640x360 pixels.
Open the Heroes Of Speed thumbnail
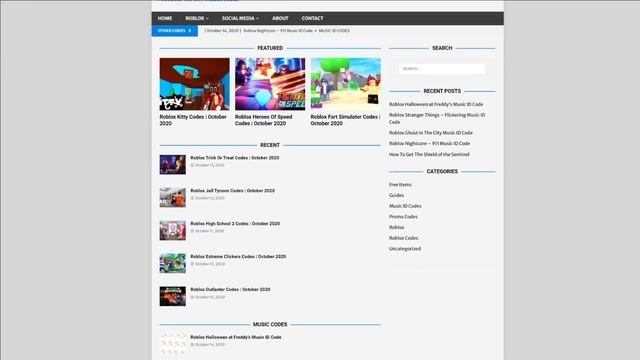pyautogui.click(x=270, y=84)
